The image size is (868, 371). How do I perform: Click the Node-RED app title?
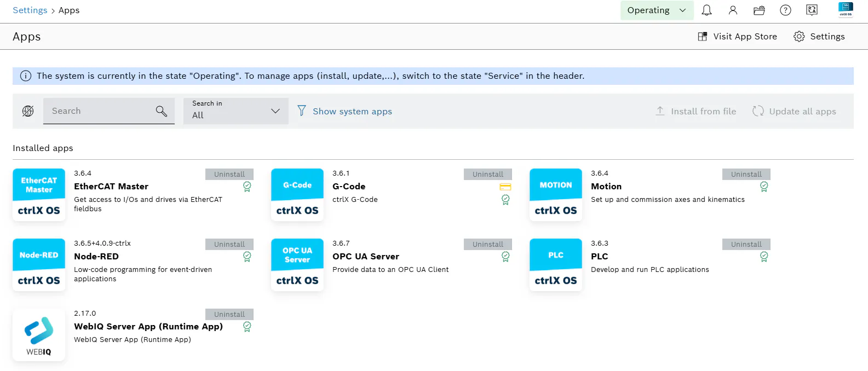[96, 257]
